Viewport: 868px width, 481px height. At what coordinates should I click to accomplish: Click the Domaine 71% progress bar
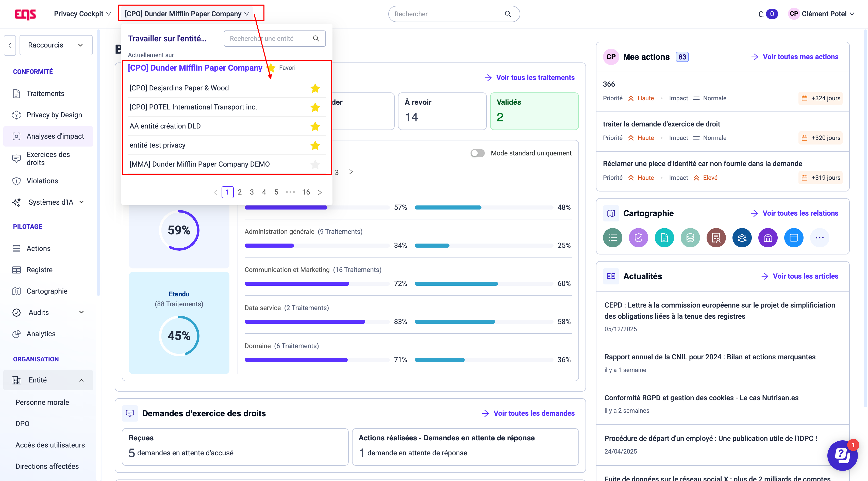pyautogui.click(x=317, y=360)
